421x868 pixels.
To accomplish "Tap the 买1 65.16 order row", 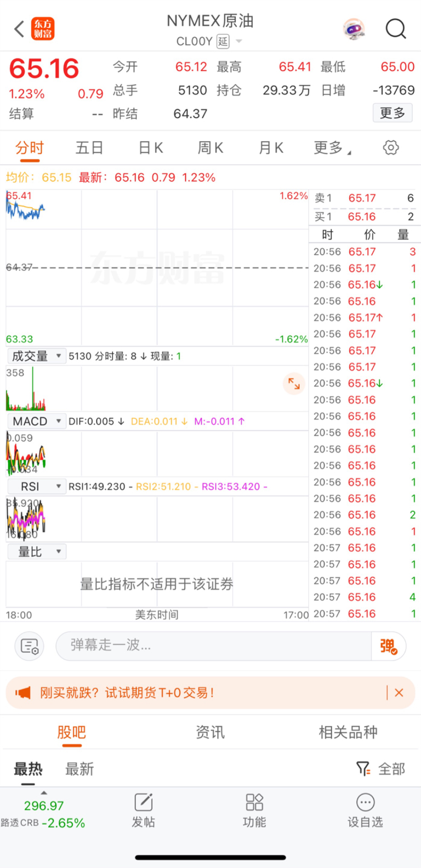I will coord(364,217).
